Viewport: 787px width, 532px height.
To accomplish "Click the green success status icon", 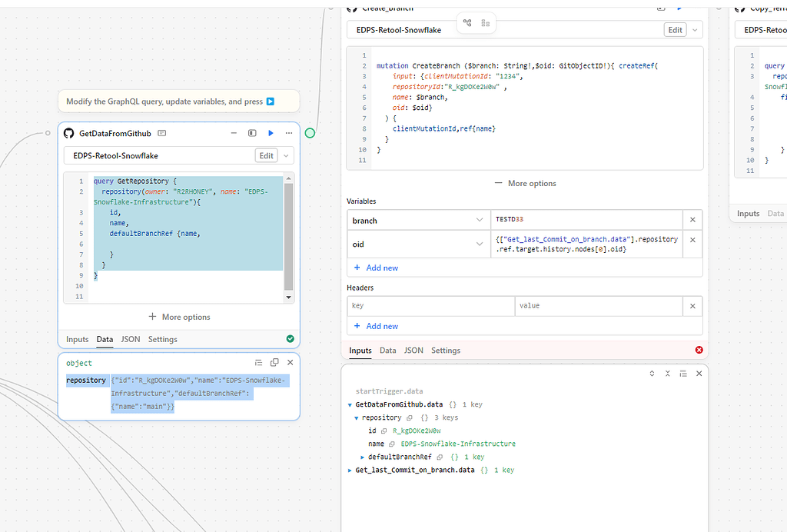I will (290, 339).
